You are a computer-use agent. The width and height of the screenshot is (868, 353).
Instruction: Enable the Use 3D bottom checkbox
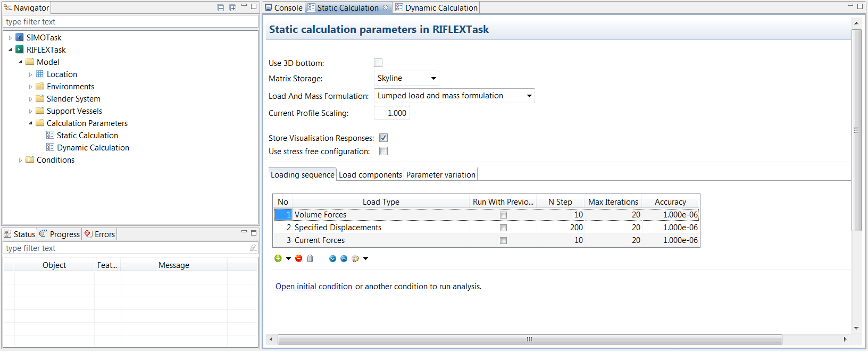378,63
